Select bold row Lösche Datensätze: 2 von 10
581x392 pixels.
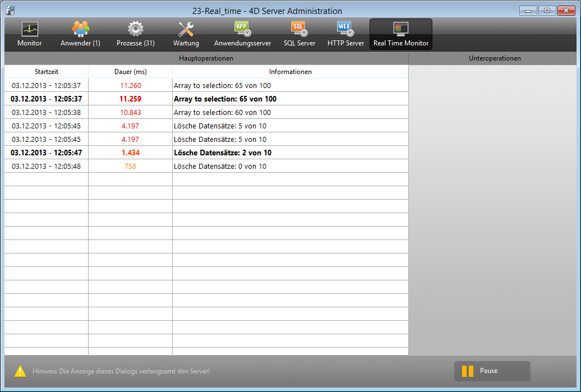(x=222, y=153)
